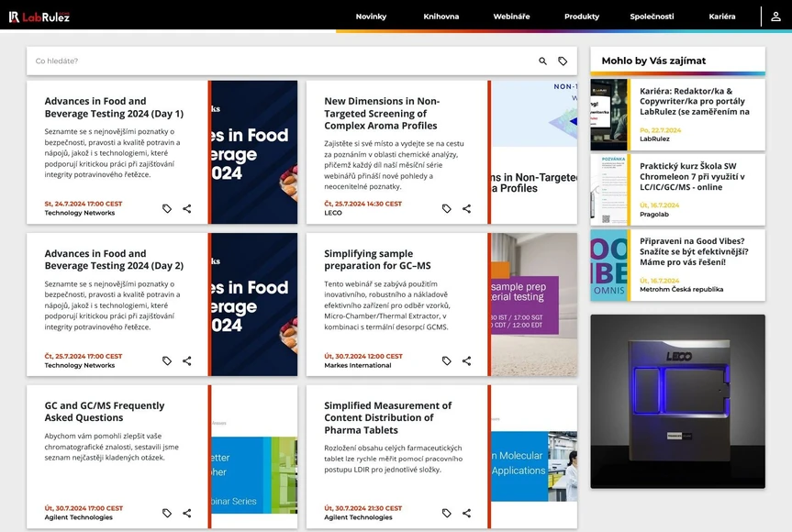Screen dimensions: 792x532
Task: Click tag icon on Pharma Tablets card
Action: [x=447, y=513]
